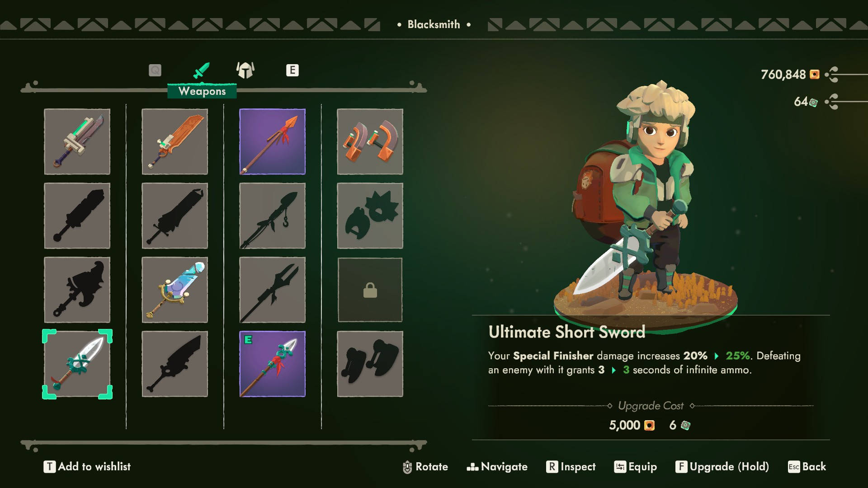Click Add to wishlist
The width and height of the screenshot is (868, 488).
click(87, 466)
